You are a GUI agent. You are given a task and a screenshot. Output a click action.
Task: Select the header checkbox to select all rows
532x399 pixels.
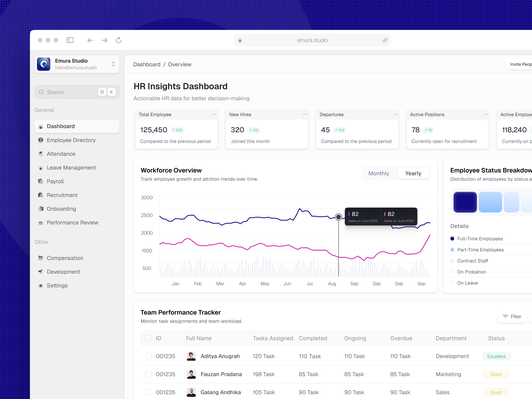click(x=148, y=338)
